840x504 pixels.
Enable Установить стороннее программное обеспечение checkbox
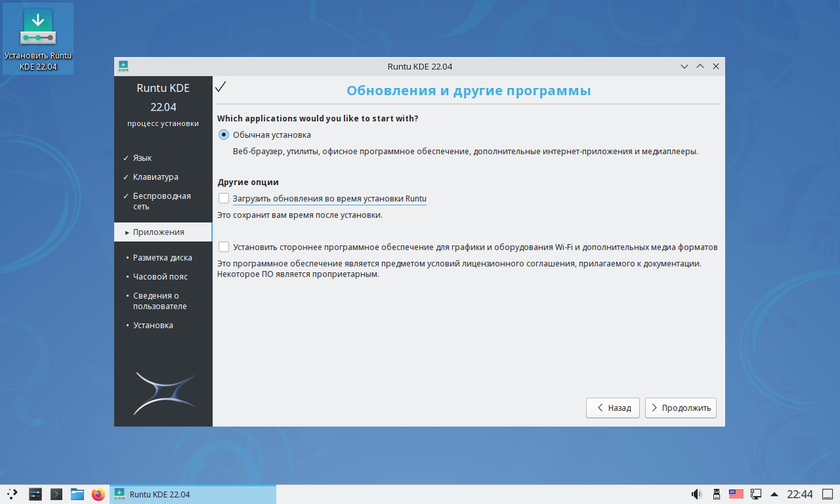[224, 247]
